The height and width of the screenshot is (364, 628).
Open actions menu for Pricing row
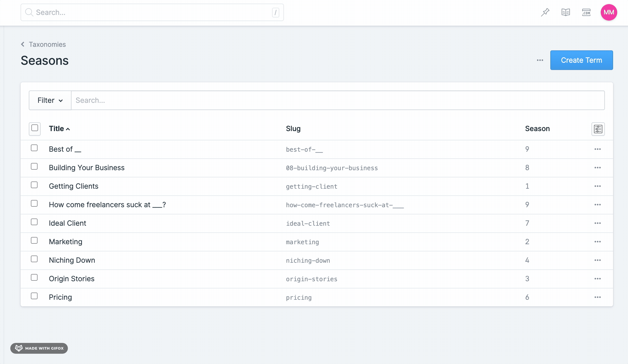597,297
